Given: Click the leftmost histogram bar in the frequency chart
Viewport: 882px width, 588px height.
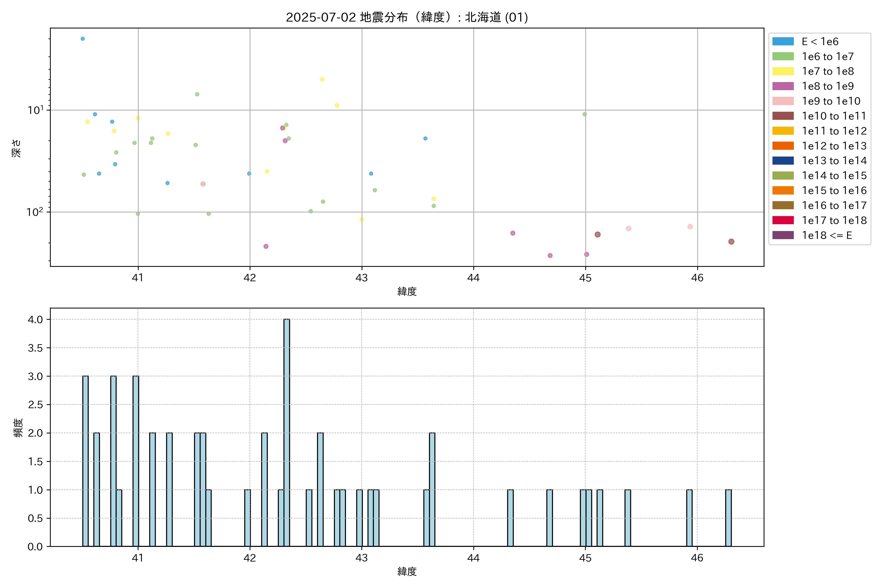Looking at the screenshot, I should [x=86, y=461].
